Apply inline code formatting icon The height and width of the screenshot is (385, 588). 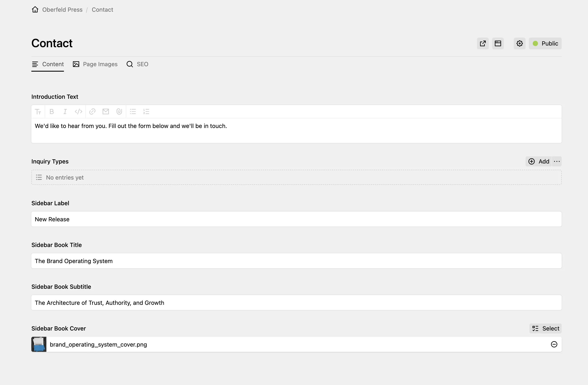coord(78,111)
